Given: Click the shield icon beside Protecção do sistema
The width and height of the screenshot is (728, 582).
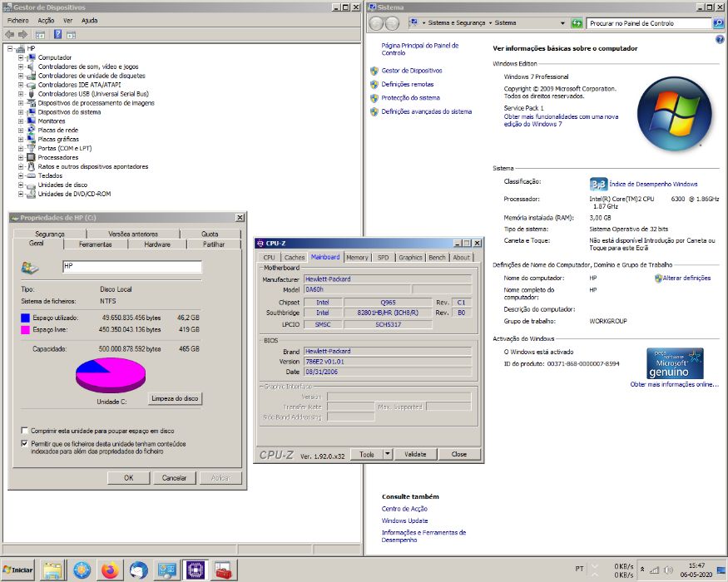Looking at the screenshot, I should [374, 98].
